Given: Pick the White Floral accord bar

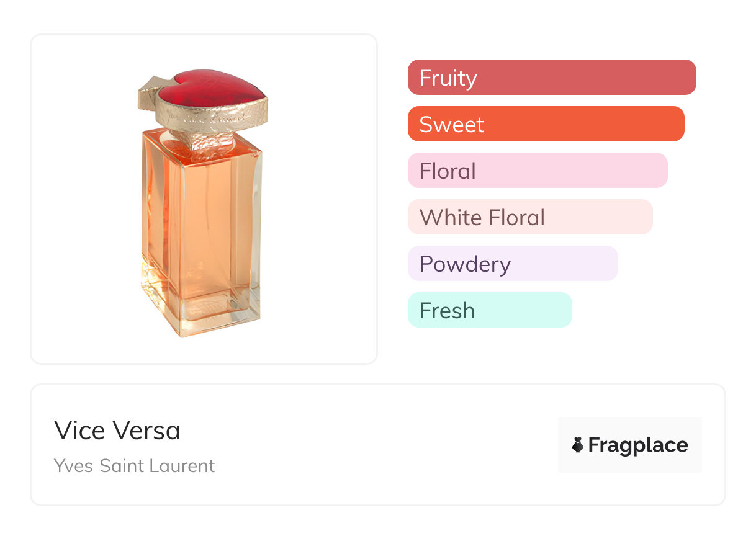Looking at the screenshot, I should 529,217.
